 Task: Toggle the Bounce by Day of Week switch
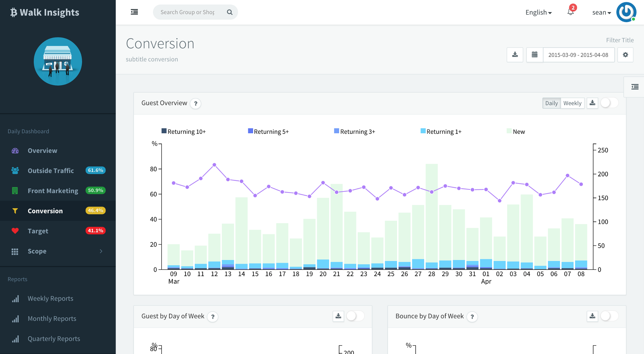609,316
